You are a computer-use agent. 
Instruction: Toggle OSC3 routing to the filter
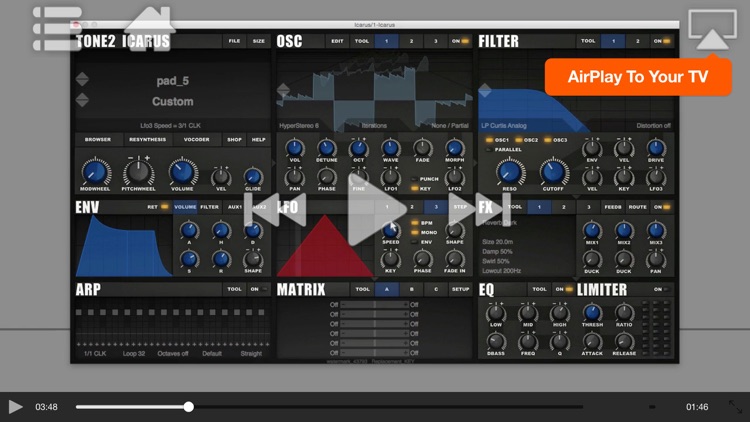coord(556,140)
